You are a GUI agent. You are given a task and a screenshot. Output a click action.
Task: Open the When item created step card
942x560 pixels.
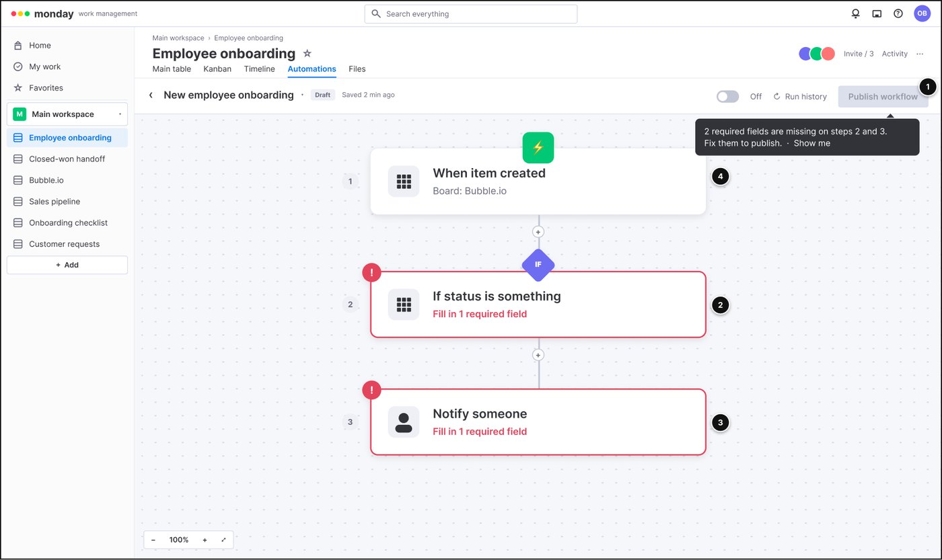538,182
